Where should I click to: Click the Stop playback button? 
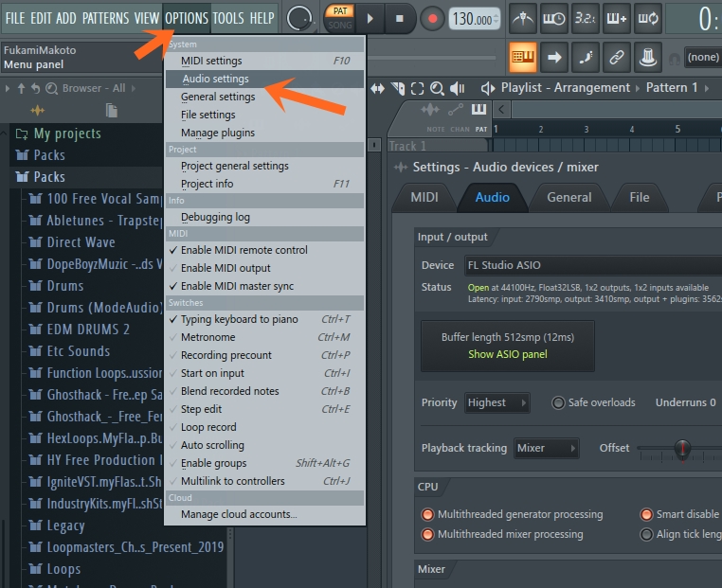point(399,18)
